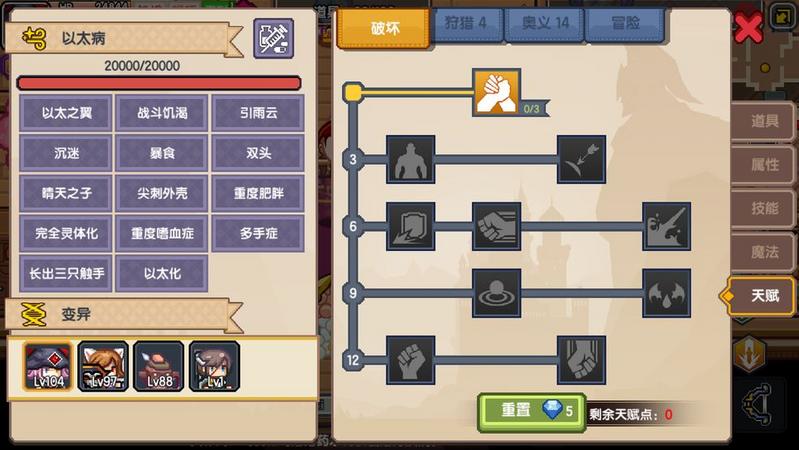799x450 pixels.
Task: Select the bat wings talent icon
Action: tap(667, 293)
